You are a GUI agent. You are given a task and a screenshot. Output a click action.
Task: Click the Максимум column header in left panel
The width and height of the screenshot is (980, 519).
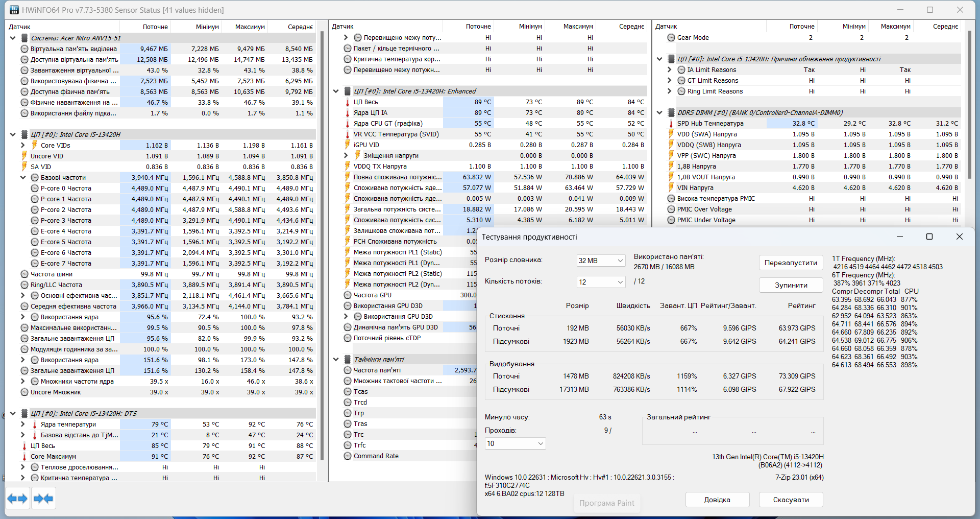(250, 27)
